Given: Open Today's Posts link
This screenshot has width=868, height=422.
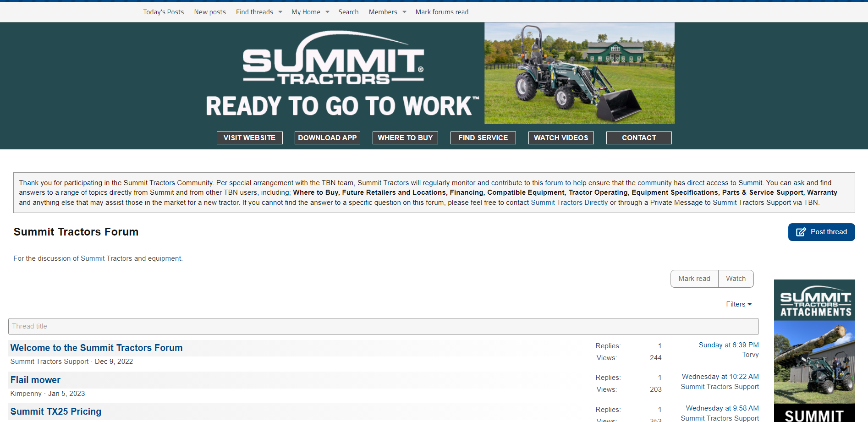Looking at the screenshot, I should pos(163,12).
